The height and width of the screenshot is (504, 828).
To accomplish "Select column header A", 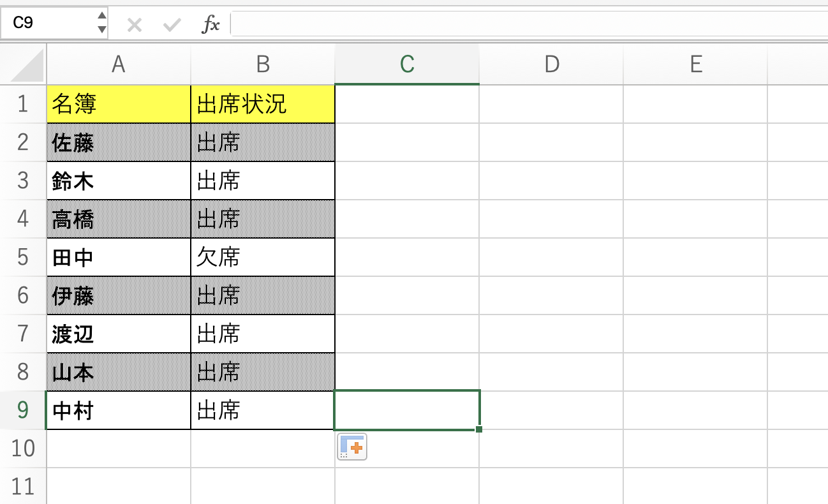I will pyautogui.click(x=118, y=64).
